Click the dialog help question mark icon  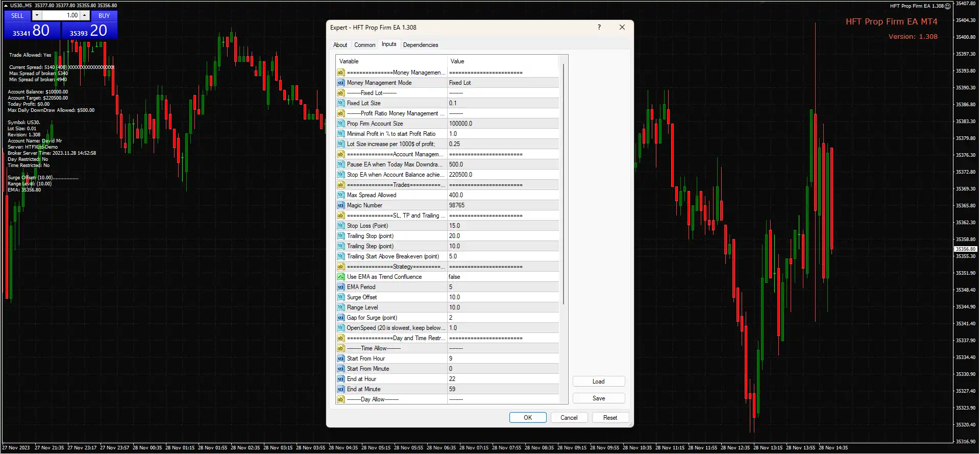point(599,28)
